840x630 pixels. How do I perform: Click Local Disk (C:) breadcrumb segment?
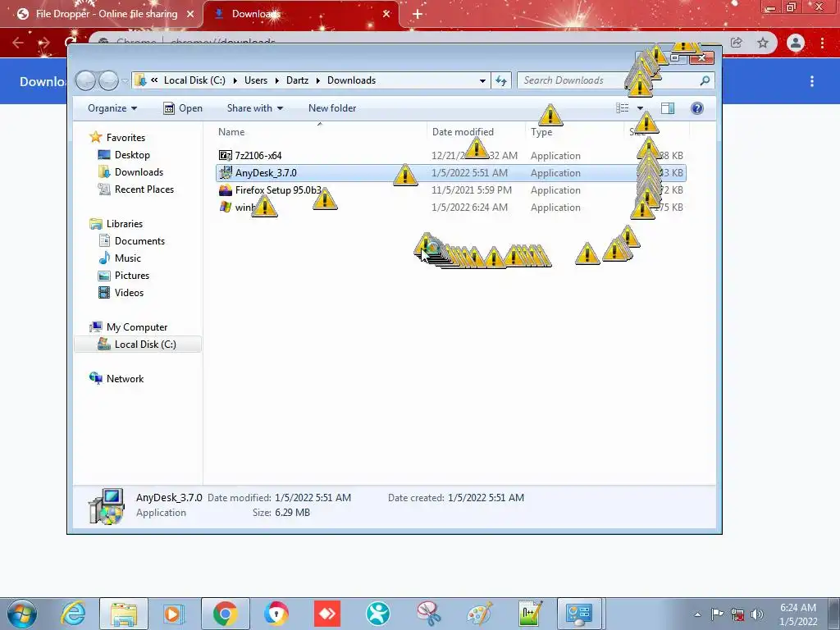point(194,80)
